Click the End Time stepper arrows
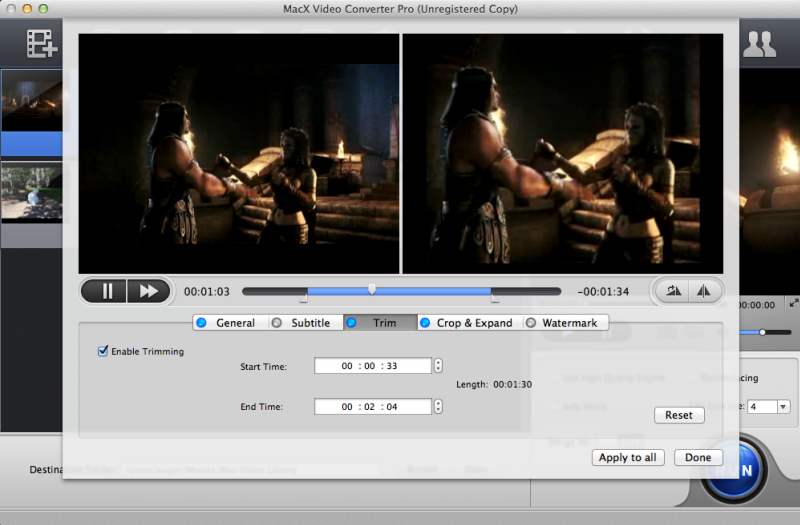 point(438,407)
